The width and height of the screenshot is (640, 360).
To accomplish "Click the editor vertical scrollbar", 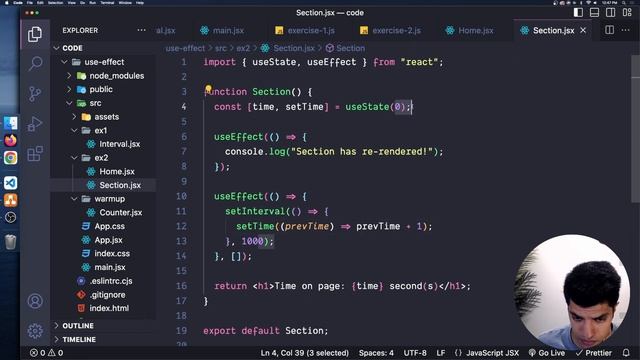I will [635, 129].
